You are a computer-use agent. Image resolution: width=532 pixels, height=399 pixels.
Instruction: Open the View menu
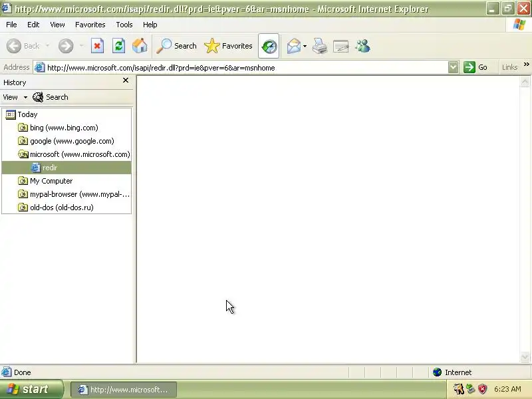click(x=57, y=25)
